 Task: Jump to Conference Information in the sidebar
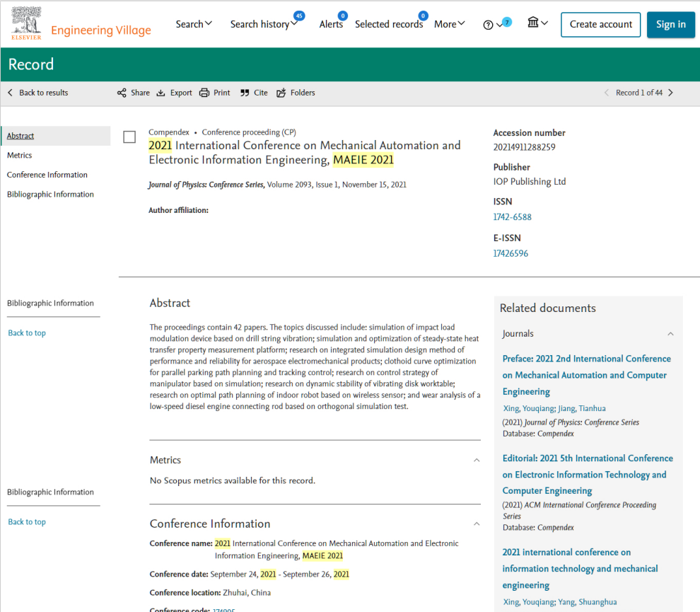47,175
